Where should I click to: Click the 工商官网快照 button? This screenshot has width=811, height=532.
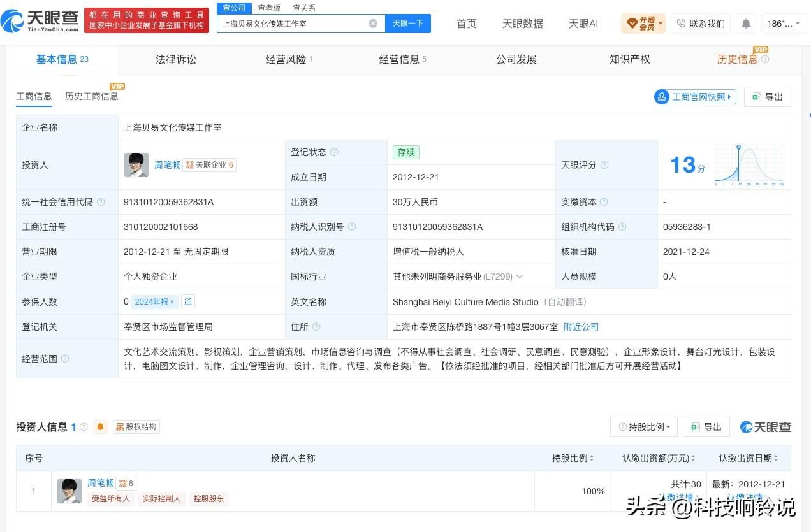695,97
